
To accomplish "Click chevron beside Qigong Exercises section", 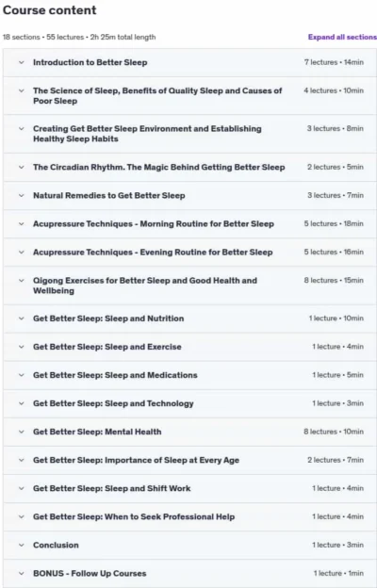I will point(22,281).
